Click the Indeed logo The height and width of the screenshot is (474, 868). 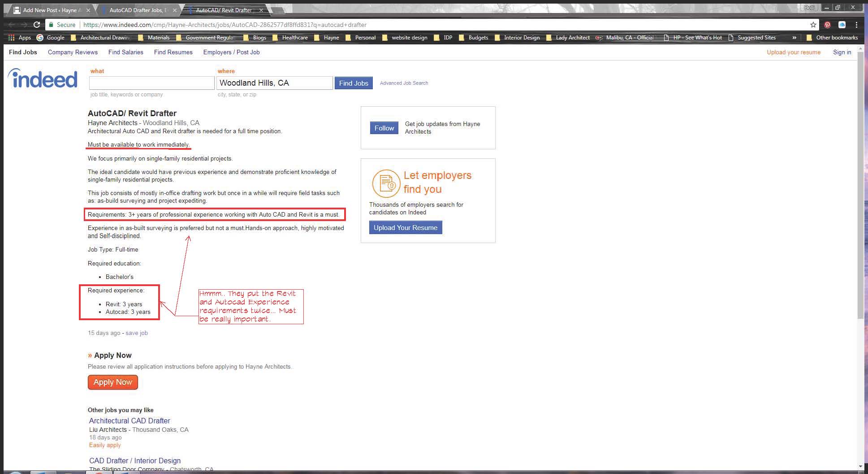pos(43,78)
